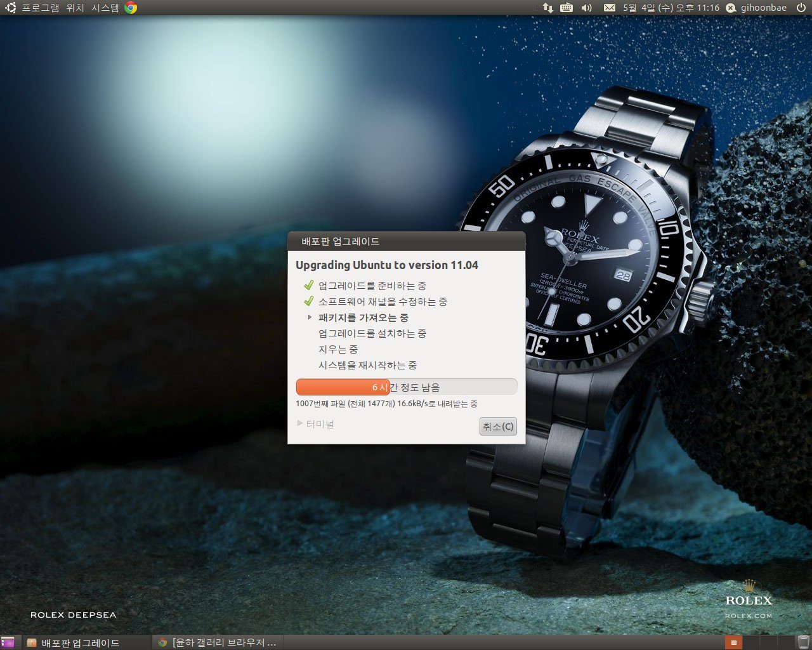Switch to 윤하 갤러리 Chrome taskbar window
812x650 pixels.
[x=218, y=642]
